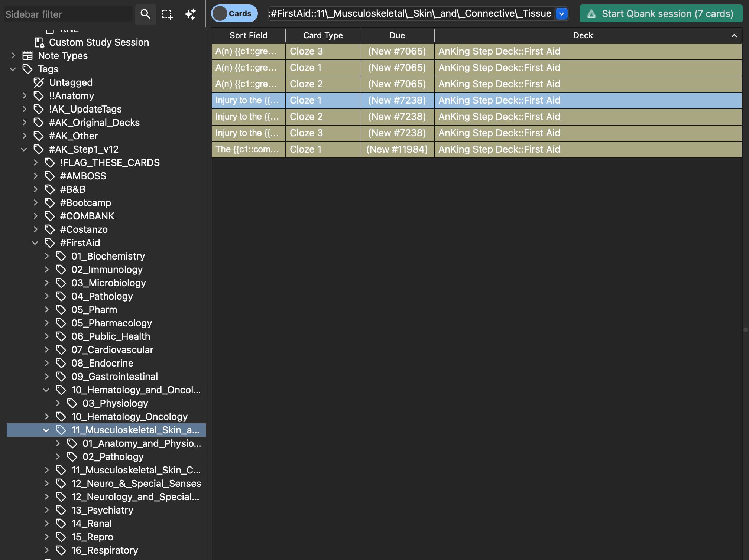Select the 'A(n) {{c1::gre...' Cloze 2 row
This screenshot has height=560, width=749.
click(477, 84)
